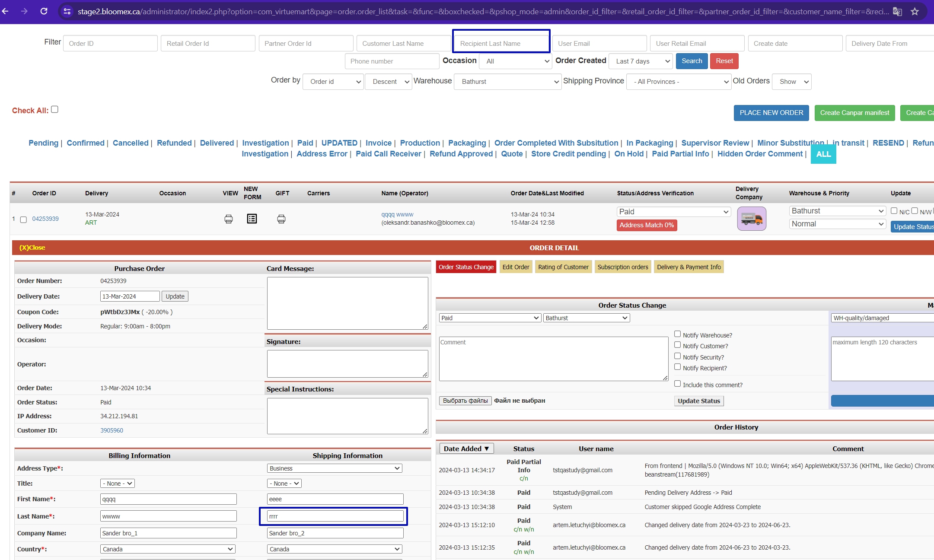Click the GIFT printer icon
This screenshot has height=560, width=934.
point(281,219)
